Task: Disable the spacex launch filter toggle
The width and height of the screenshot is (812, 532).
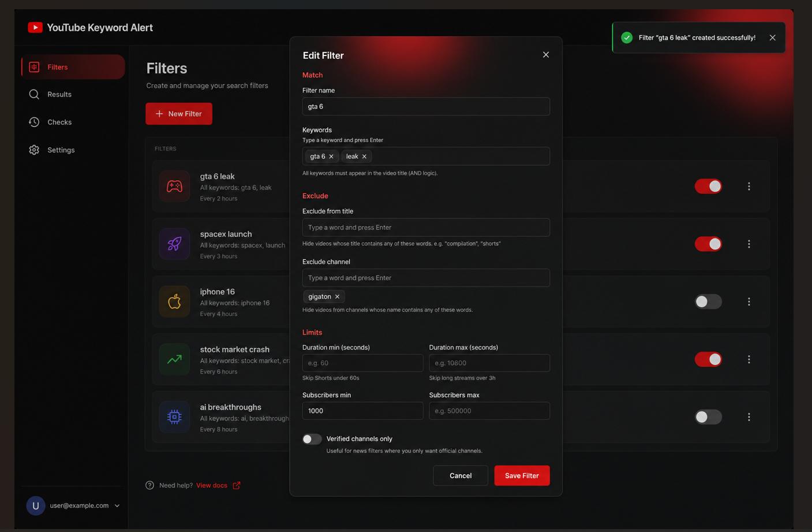Action: 708,244
